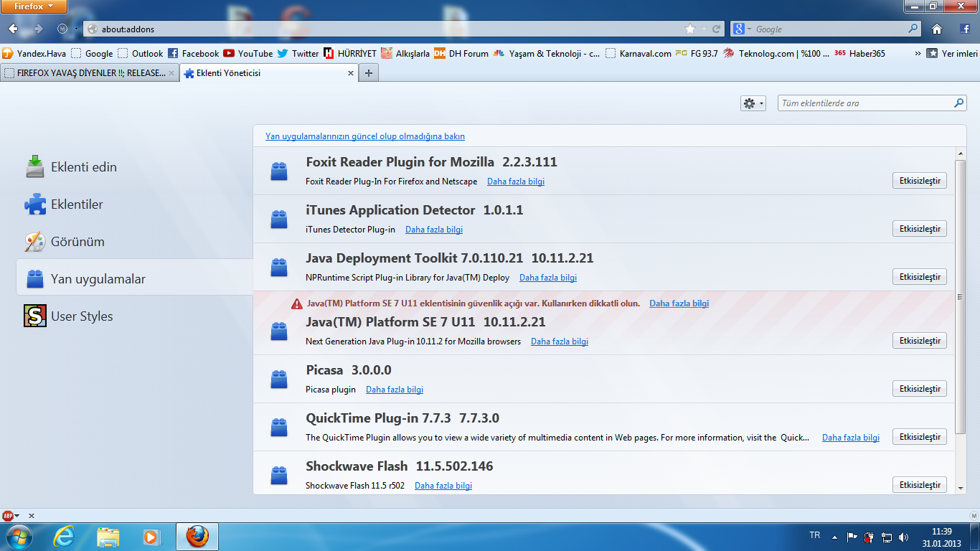Open Daha fazla bilgi for iTunes Detector

coord(434,230)
